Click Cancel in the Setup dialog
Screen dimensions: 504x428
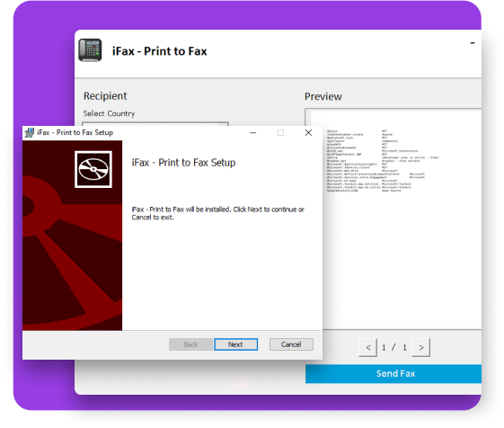coord(291,344)
